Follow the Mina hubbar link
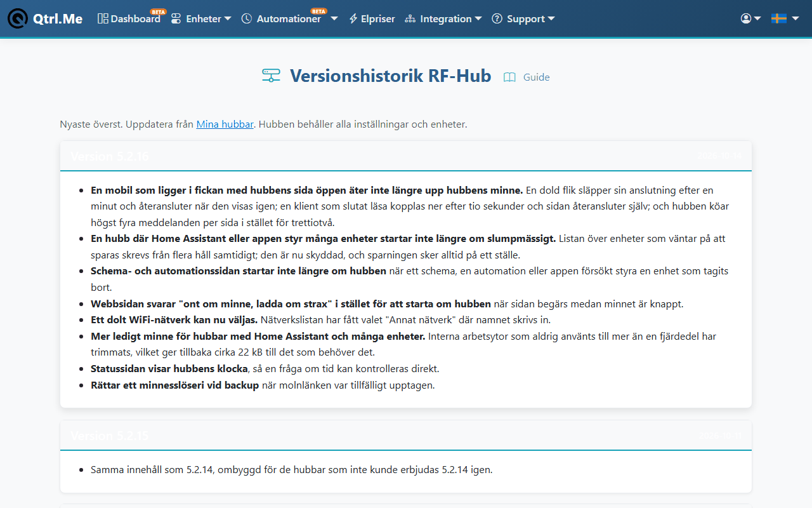The height and width of the screenshot is (508, 812). [225, 124]
